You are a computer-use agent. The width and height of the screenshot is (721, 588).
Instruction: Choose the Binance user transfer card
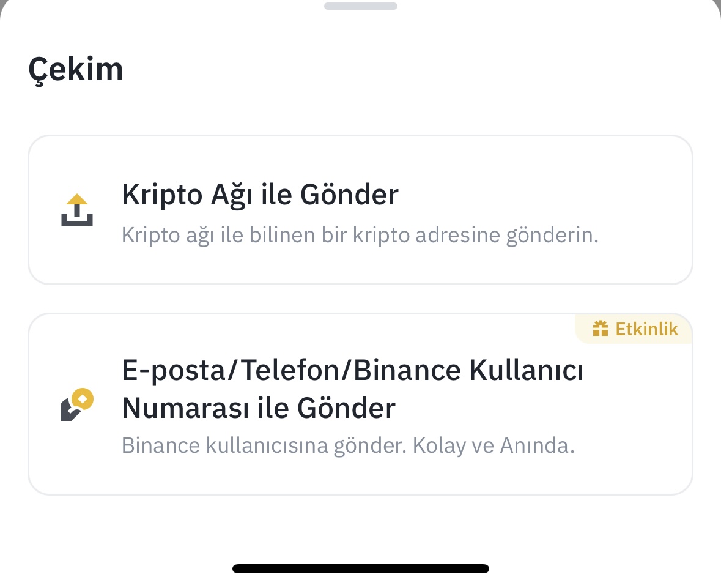[361, 404]
